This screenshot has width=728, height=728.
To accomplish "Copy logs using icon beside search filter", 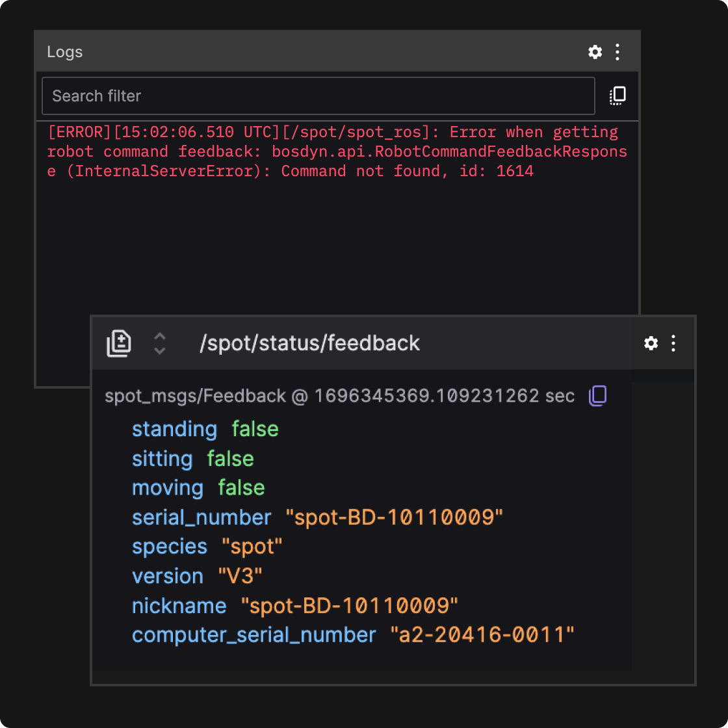I will click(617, 96).
